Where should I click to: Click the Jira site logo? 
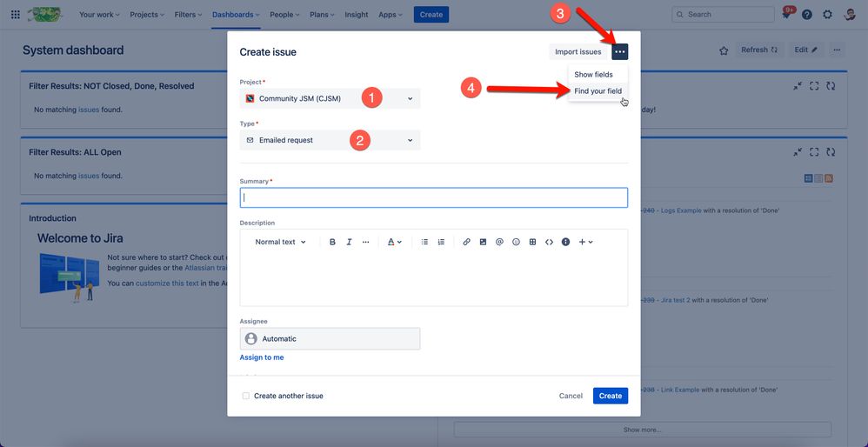click(x=43, y=15)
